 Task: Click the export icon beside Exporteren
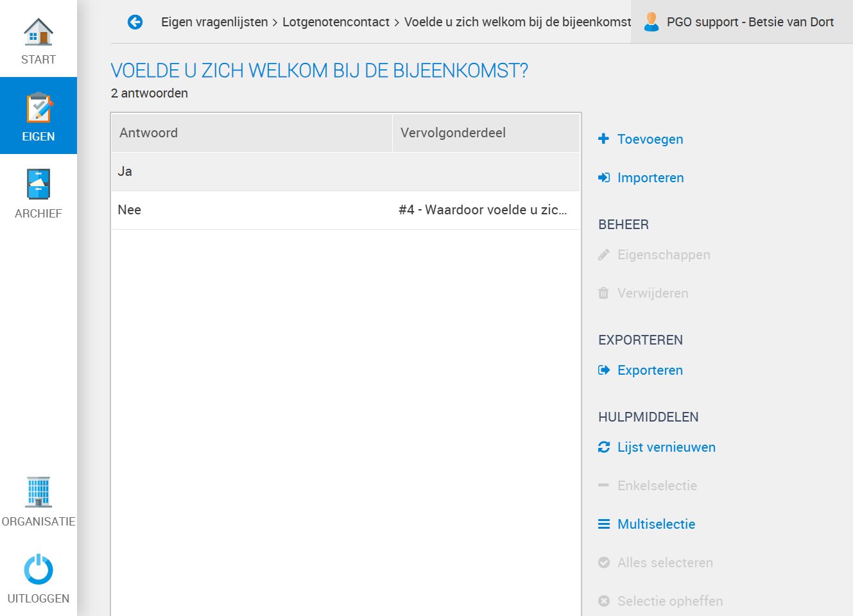tap(604, 370)
